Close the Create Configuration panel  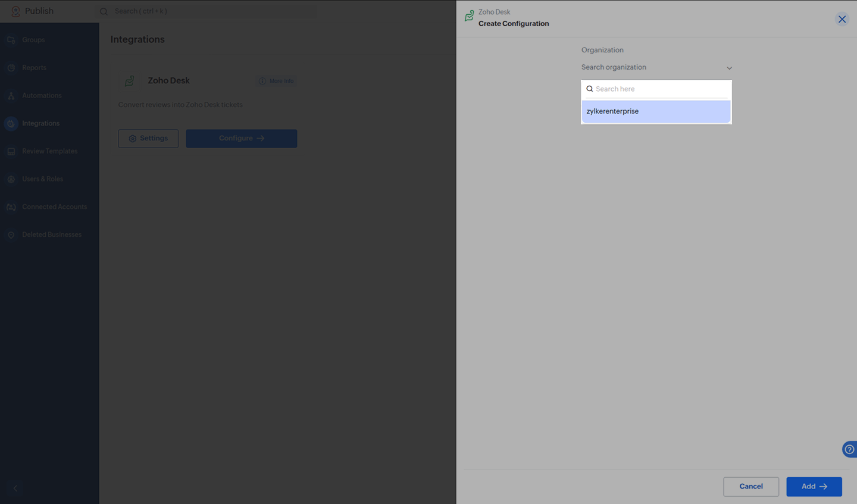click(x=842, y=19)
